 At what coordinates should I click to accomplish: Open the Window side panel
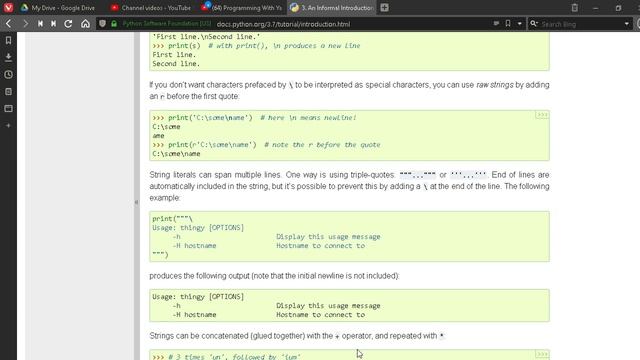(x=8, y=109)
